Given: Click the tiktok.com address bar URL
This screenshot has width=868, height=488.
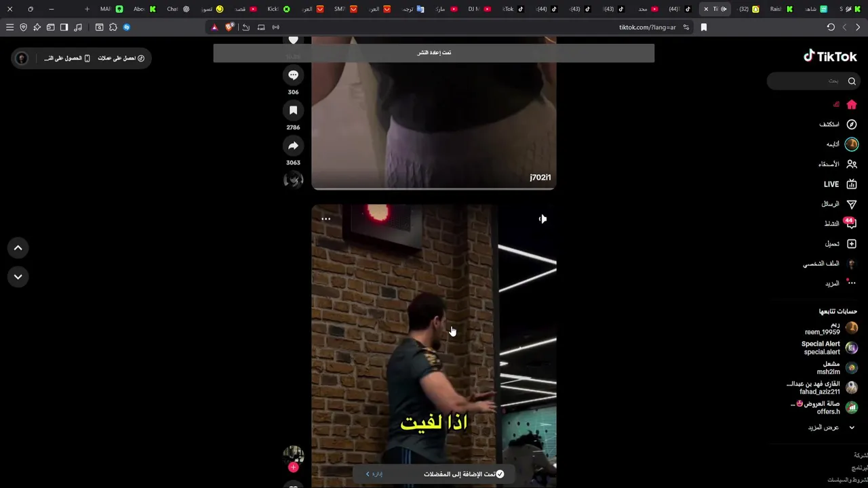Looking at the screenshot, I should point(647,27).
